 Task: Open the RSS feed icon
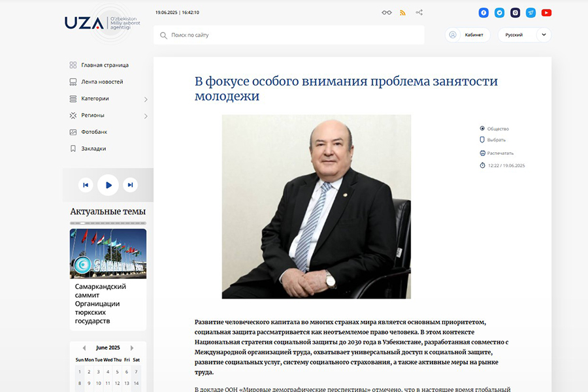tap(403, 12)
